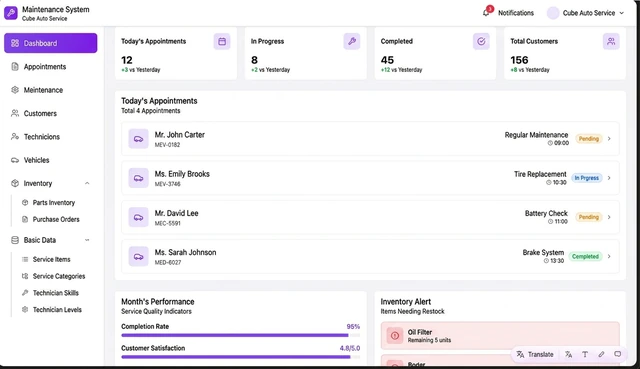Screen dimensions: 640x369
Task: Expand Mr. David Lee appointment arrow
Action: pyautogui.click(x=609, y=217)
